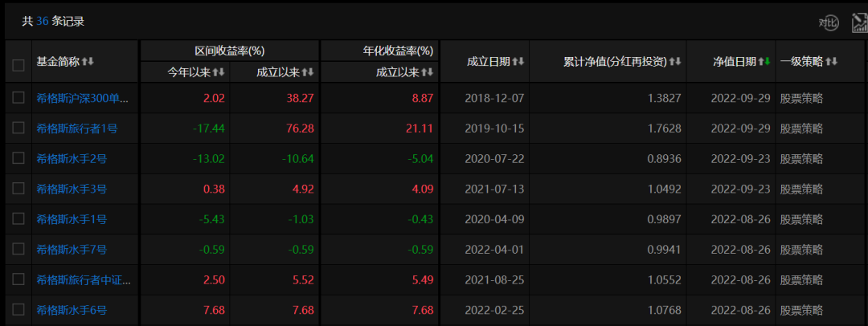The image size is (868, 326).
Task: Select the -13.02 year-to-date cell
Action: click(x=209, y=159)
